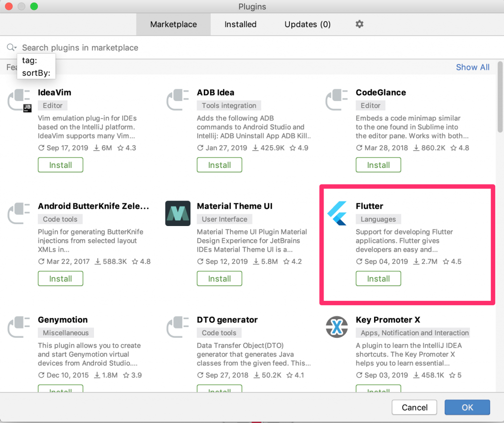Click the 860.2K download count
Image resolution: width=504 pixels, height=423 pixels.
(x=429, y=148)
